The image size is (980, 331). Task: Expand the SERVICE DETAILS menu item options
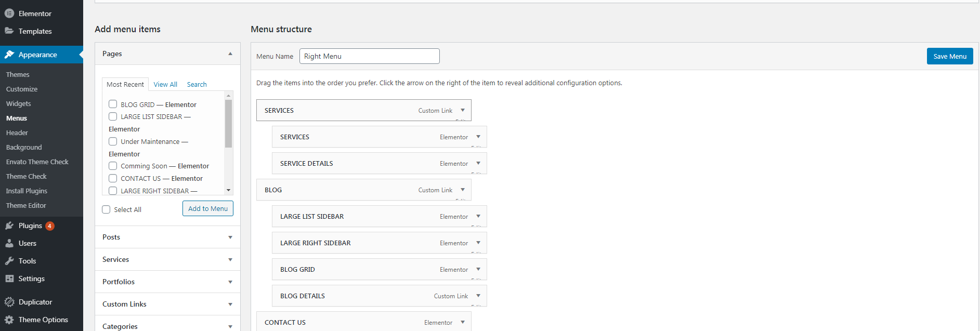[x=478, y=163]
